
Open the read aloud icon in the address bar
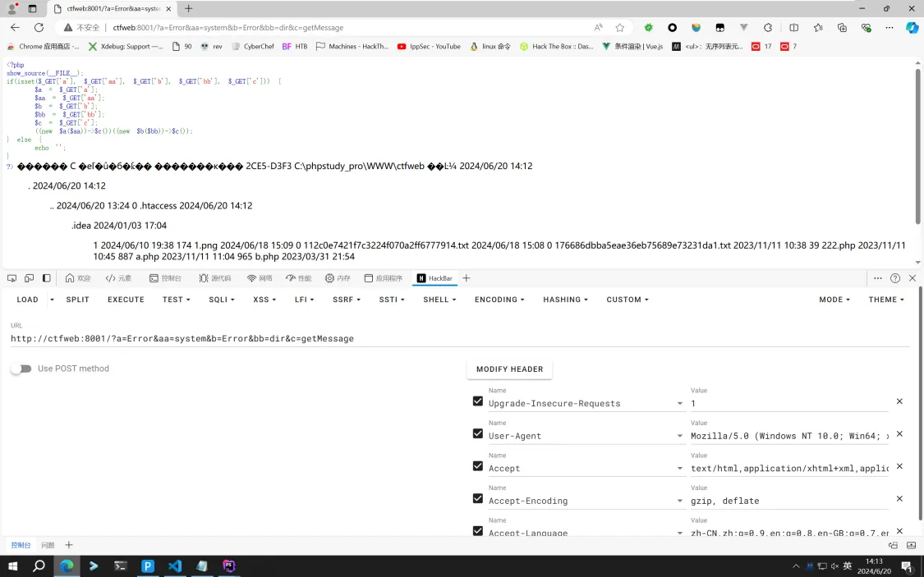point(599,28)
